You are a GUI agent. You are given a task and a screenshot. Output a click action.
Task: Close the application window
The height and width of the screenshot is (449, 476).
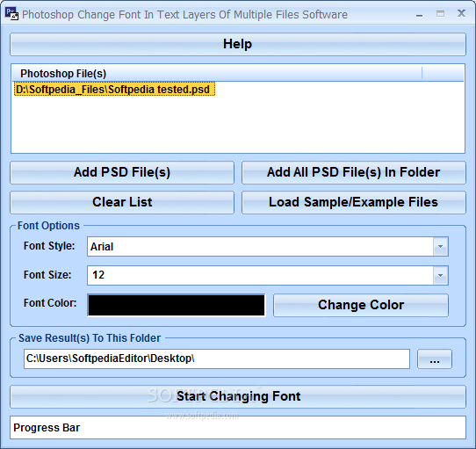click(x=461, y=13)
